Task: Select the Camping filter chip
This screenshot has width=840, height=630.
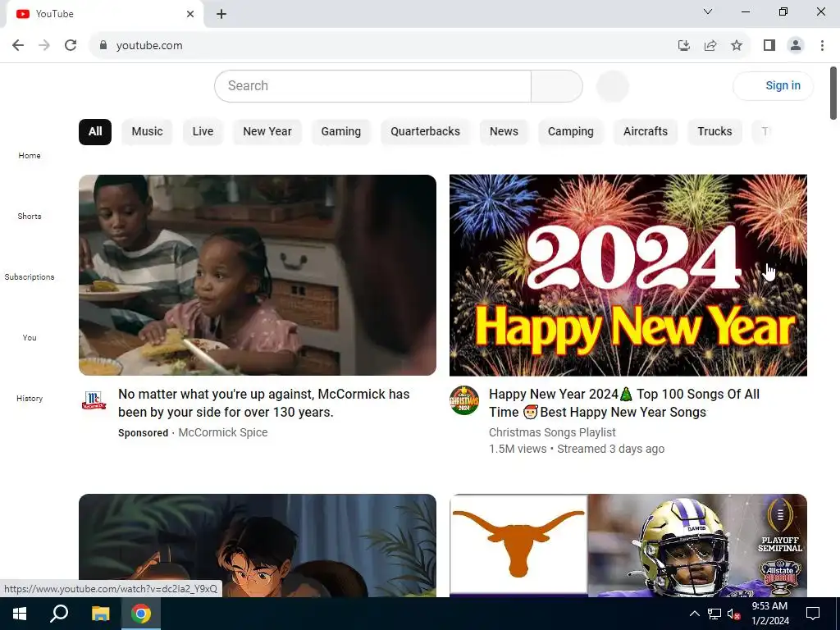Action: [571, 132]
